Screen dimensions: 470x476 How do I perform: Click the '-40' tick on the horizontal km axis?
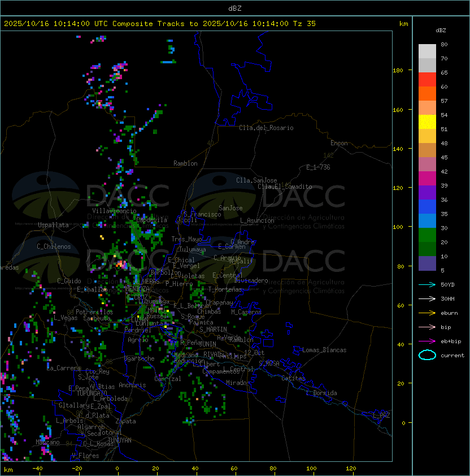point(37,469)
